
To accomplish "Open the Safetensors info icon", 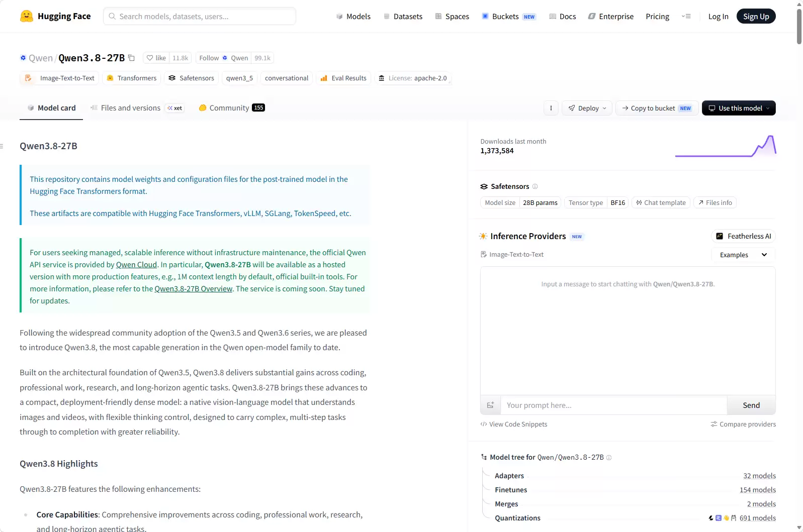I will (x=535, y=186).
